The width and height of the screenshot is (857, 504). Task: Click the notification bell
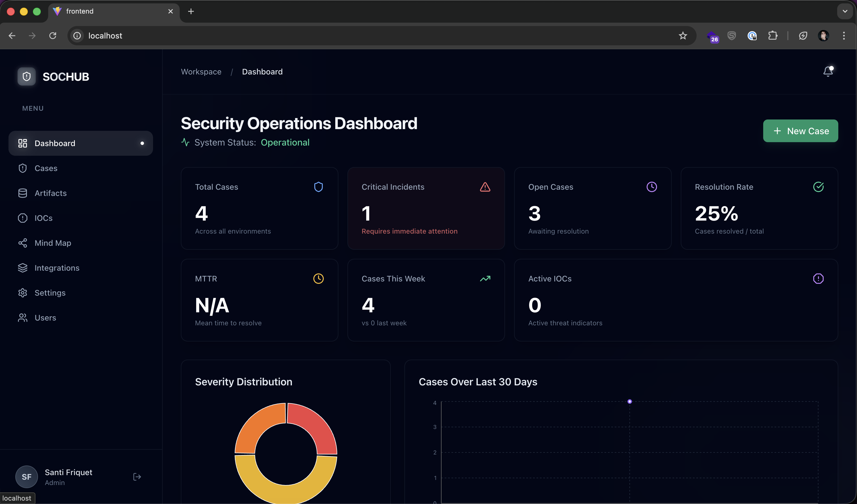[x=828, y=71]
